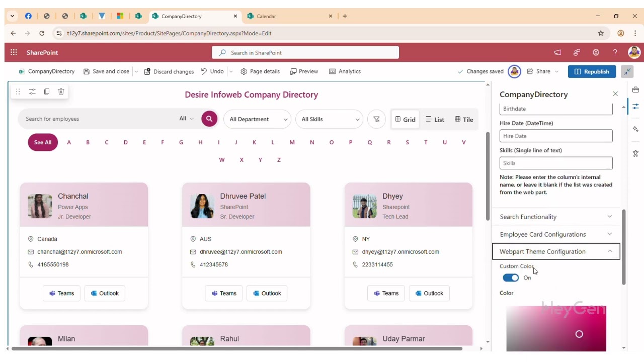644x362 pixels.
Task: Click the property pane vertical scrollbar
Action: point(624,247)
